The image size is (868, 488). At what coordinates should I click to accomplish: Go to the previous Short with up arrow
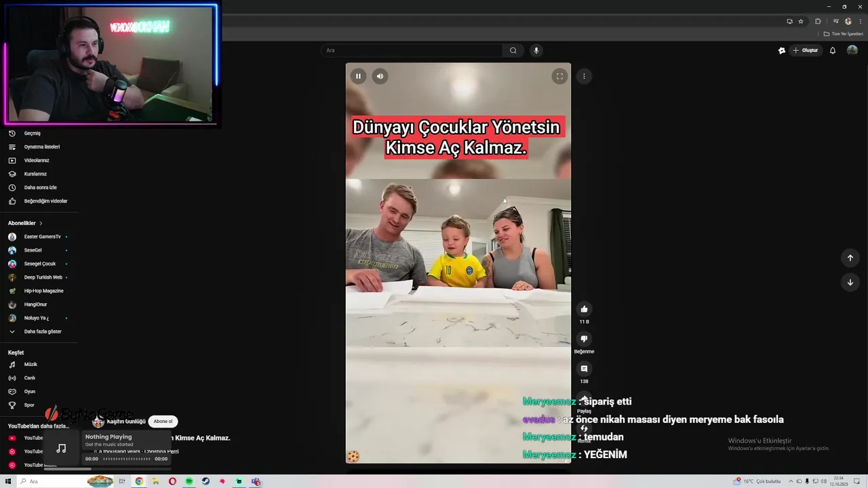[850, 258]
